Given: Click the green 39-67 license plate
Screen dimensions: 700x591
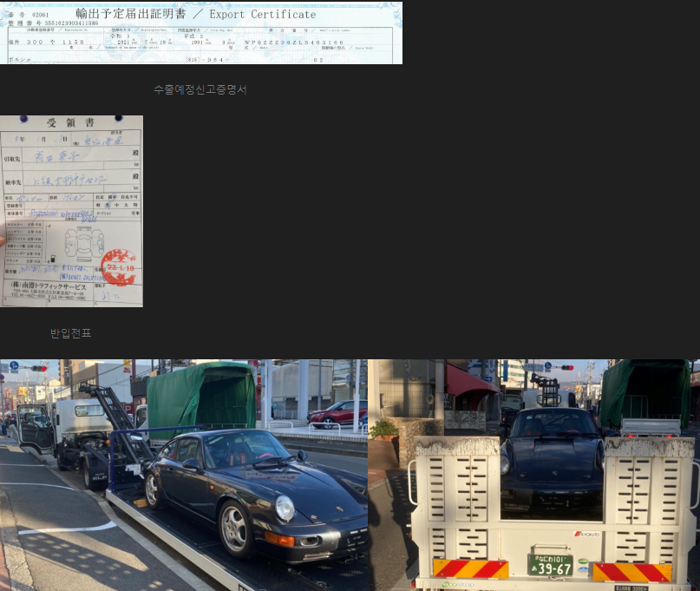Looking at the screenshot, I should (x=550, y=565).
